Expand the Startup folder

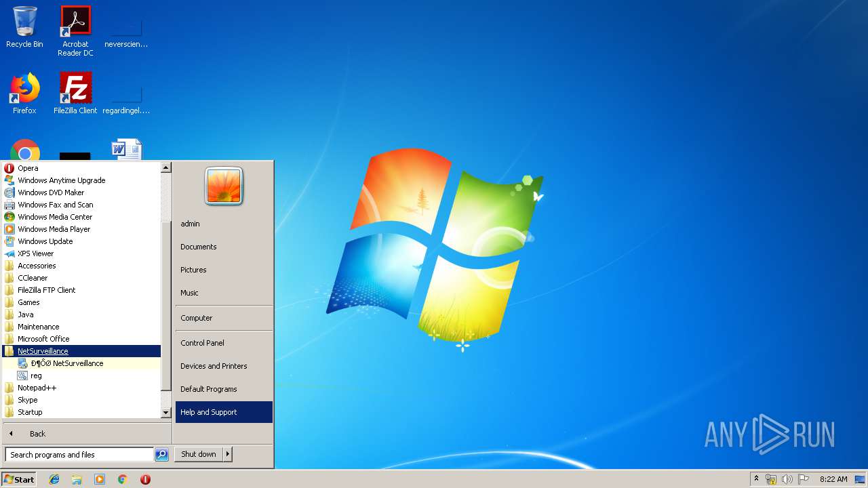pyautogui.click(x=81, y=412)
